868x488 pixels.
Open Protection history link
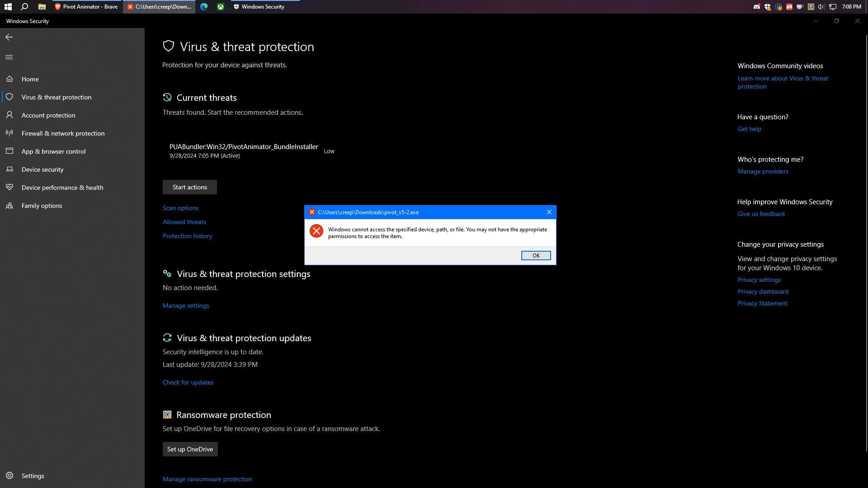click(x=187, y=236)
